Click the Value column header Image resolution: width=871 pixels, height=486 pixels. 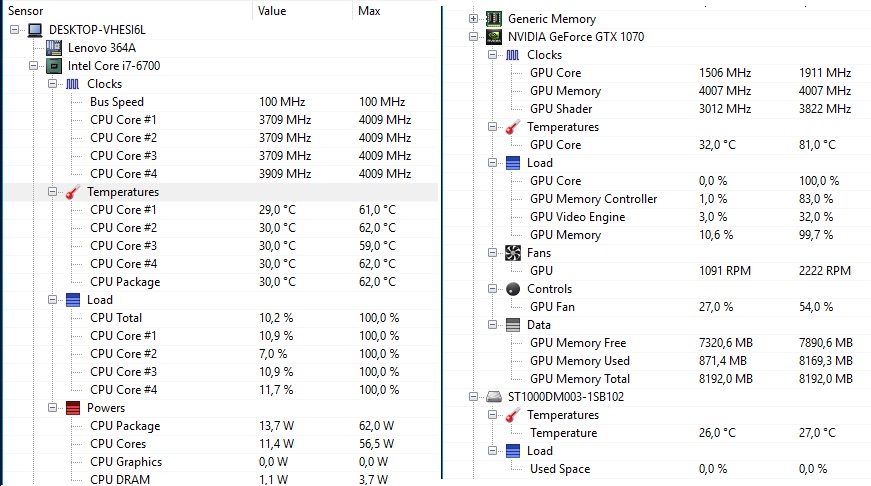[x=273, y=10]
